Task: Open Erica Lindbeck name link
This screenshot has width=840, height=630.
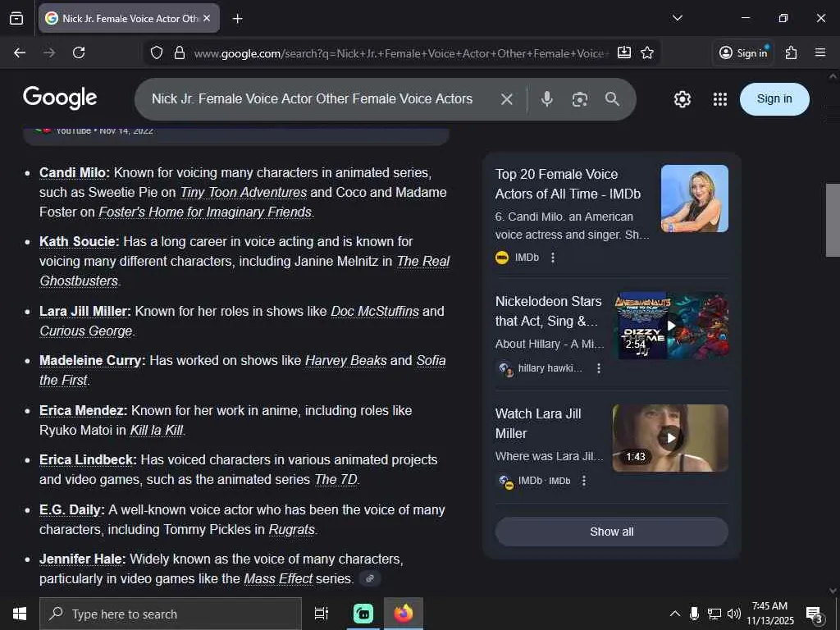Action: point(88,460)
